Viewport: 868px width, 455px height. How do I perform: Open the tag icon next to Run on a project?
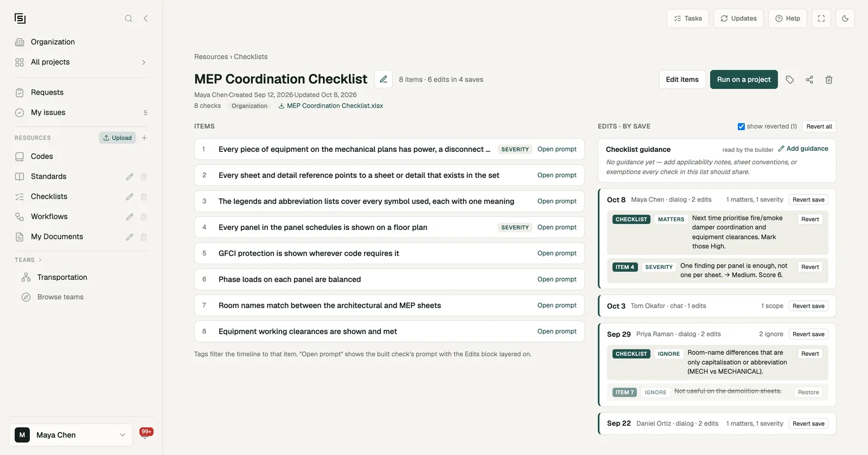(x=790, y=80)
